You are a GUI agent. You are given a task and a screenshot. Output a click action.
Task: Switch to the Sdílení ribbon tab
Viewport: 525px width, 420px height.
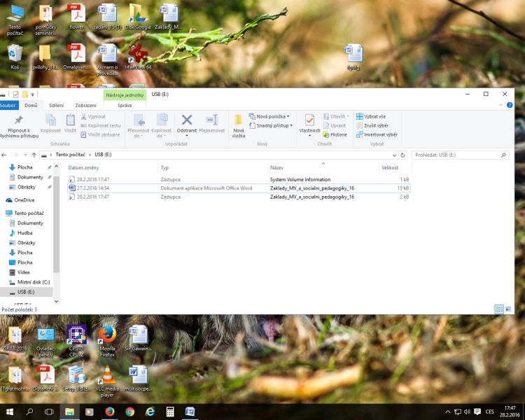coord(56,105)
